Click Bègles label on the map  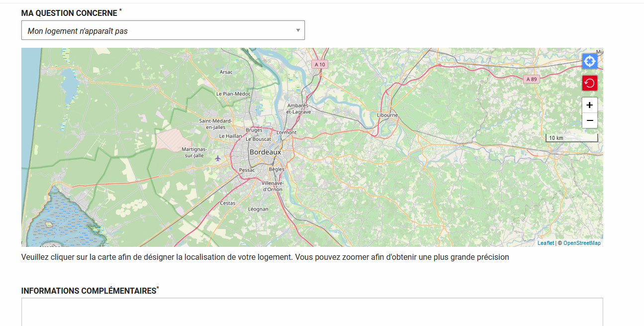point(276,169)
